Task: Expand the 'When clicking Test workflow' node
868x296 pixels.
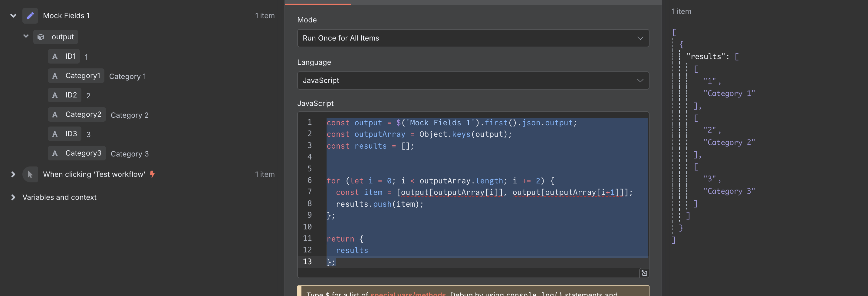Action: (x=13, y=174)
